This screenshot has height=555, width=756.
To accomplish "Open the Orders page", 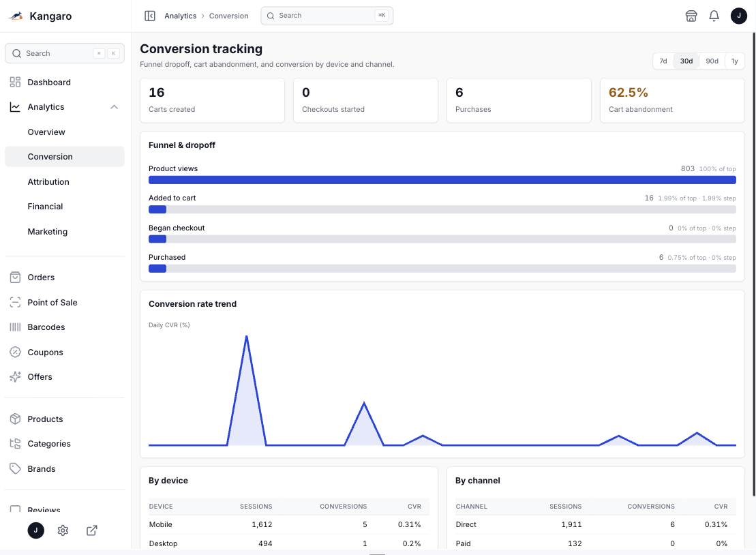I will tap(65, 277).
